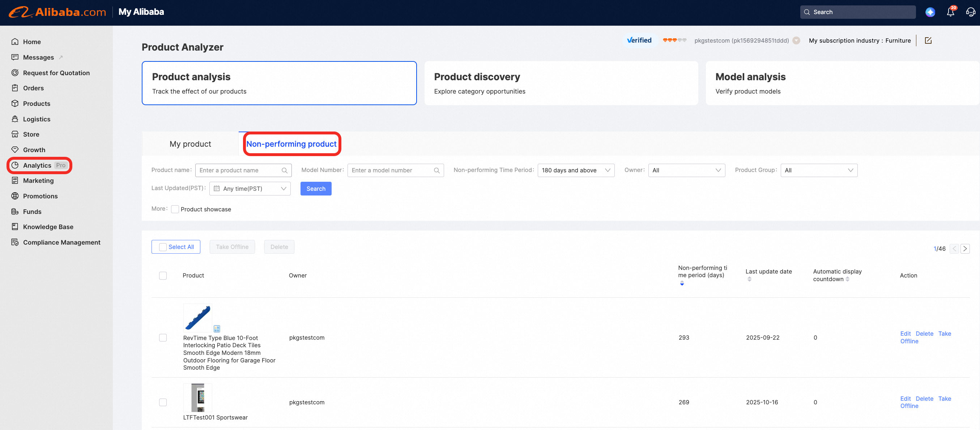Screen dimensions: 980x430
Task: Open the blue deck tile thumbnail
Action: 197,318
